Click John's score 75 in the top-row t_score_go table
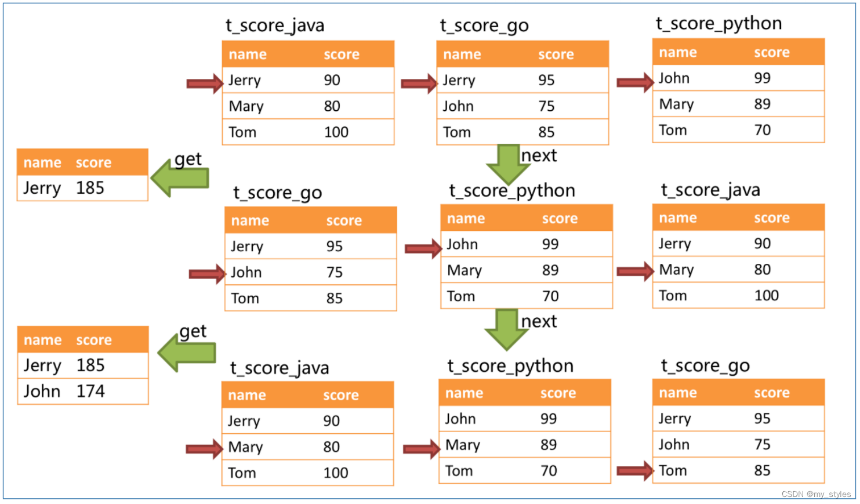This screenshot has height=504, width=860. (x=546, y=106)
